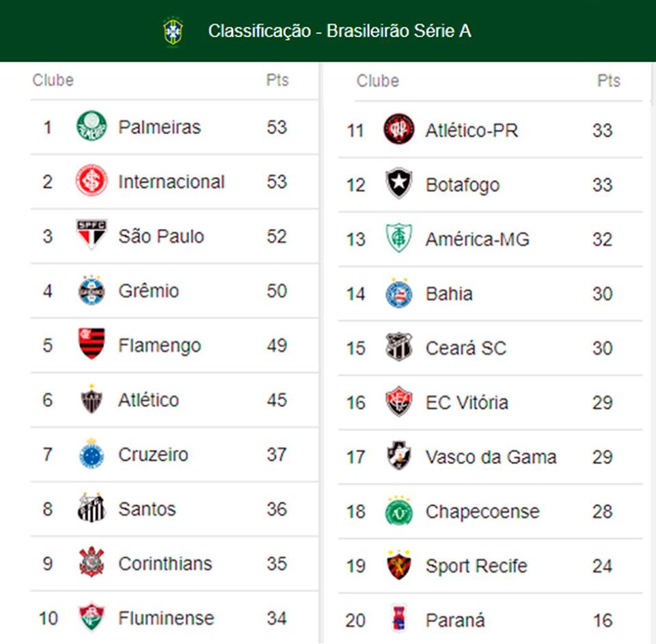
Task: Select the Corinthians crest icon
Action: [x=91, y=563]
